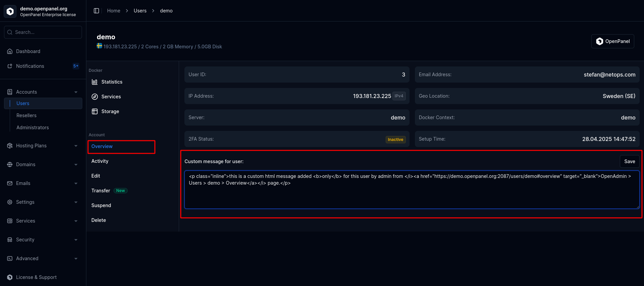This screenshot has width=644, height=286.
Task: Toggle the sidebar collapse icon
Action: click(x=96, y=11)
